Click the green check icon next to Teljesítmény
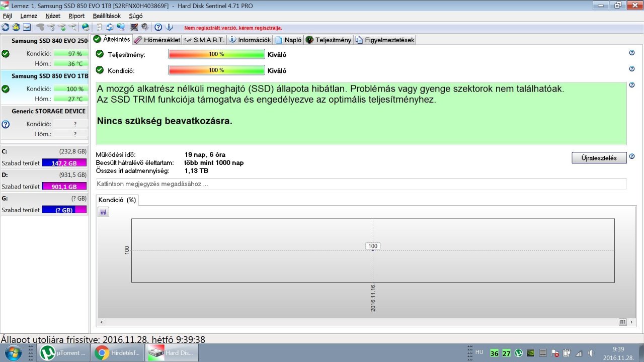Screen dimensions: 644x362 [100, 54]
